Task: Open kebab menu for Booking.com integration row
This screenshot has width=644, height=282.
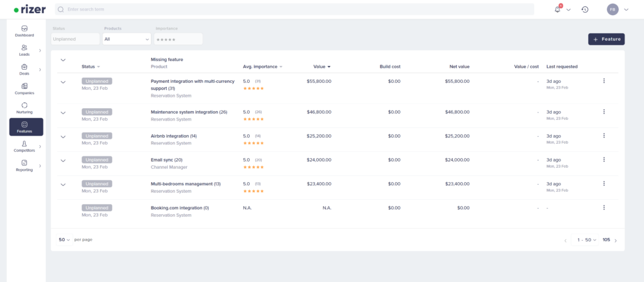Action: coord(604,207)
